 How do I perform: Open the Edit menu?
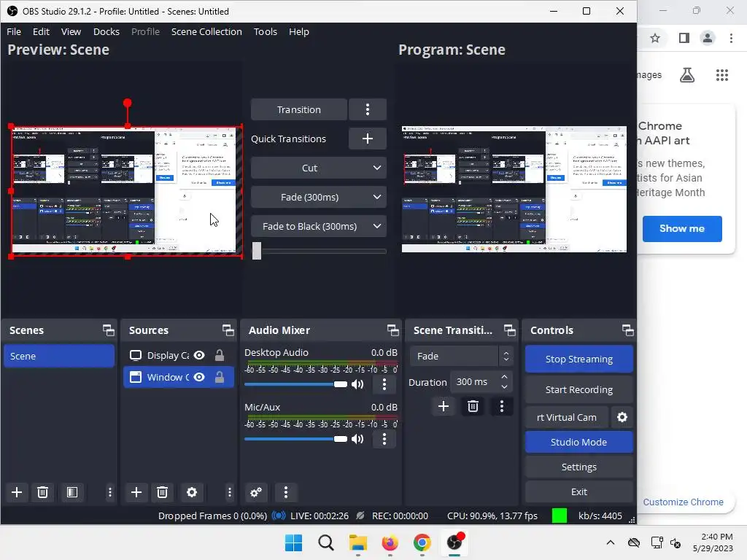[x=41, y=31]
